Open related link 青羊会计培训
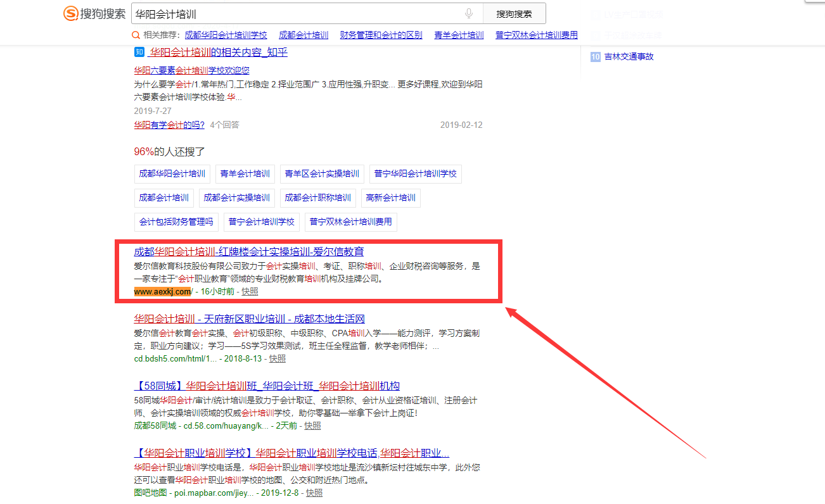Screen dimensions: 825x504 coord(459,35)
